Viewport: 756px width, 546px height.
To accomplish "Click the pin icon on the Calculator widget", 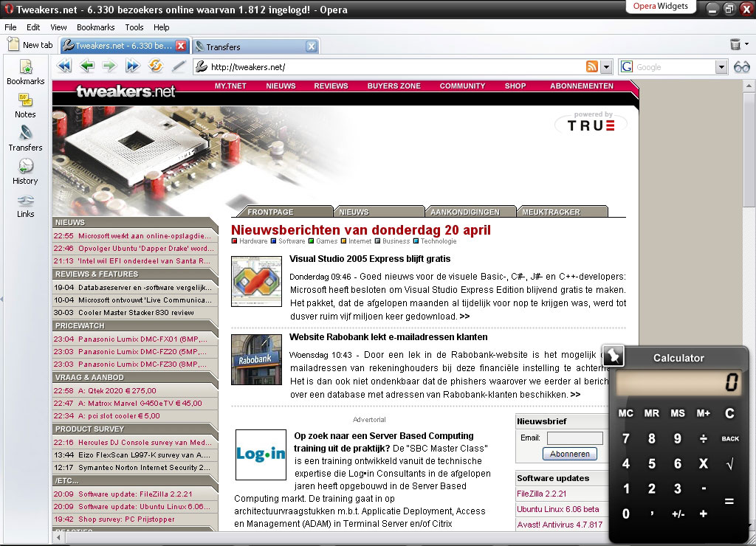I will (614, 356).
